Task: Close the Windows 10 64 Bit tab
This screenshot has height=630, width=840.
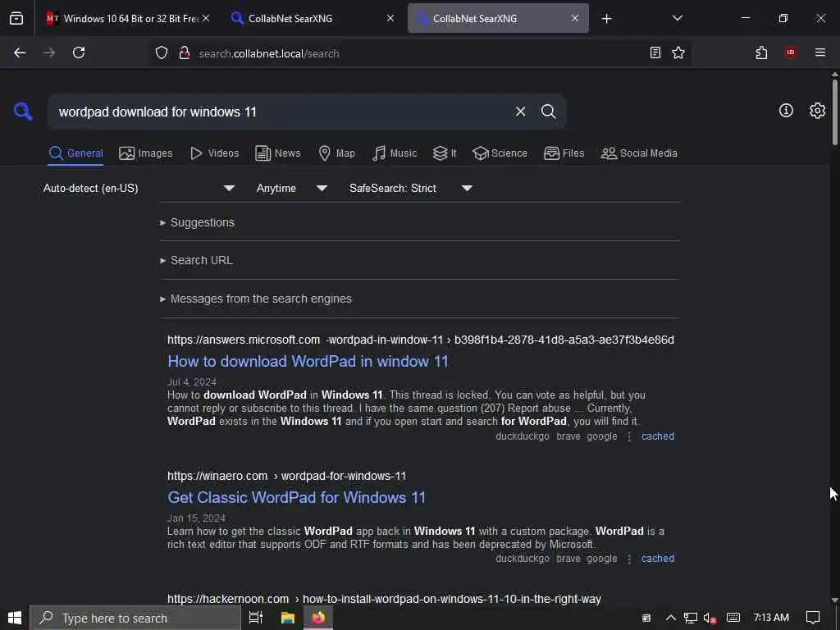Action: pos(206,18)
